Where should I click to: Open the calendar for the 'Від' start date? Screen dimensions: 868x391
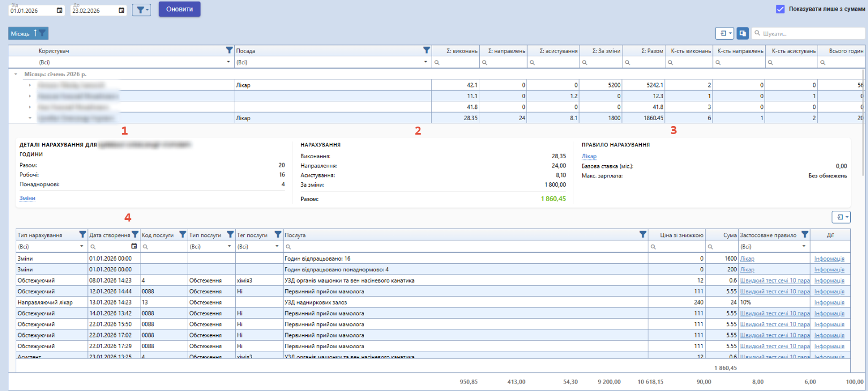pos(60,10)
